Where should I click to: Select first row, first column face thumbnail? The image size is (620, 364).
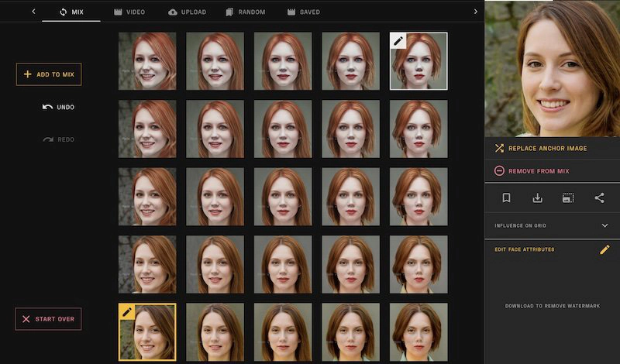[147, 61]
